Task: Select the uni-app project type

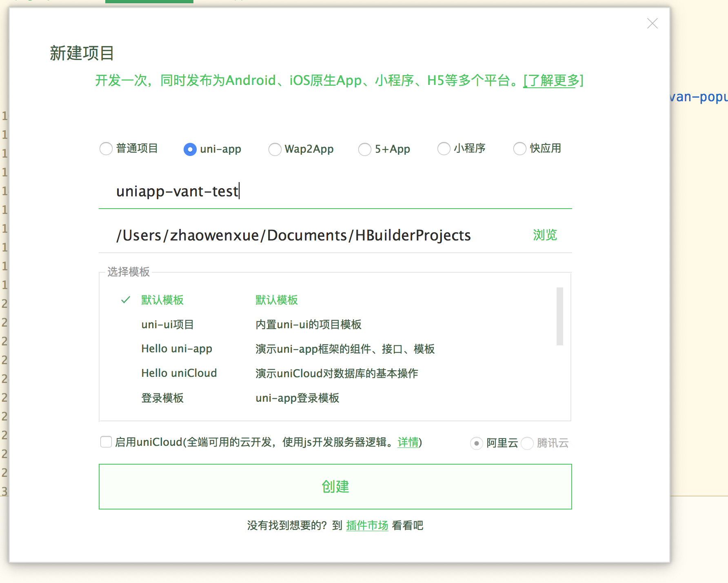Action: [190, 149]
